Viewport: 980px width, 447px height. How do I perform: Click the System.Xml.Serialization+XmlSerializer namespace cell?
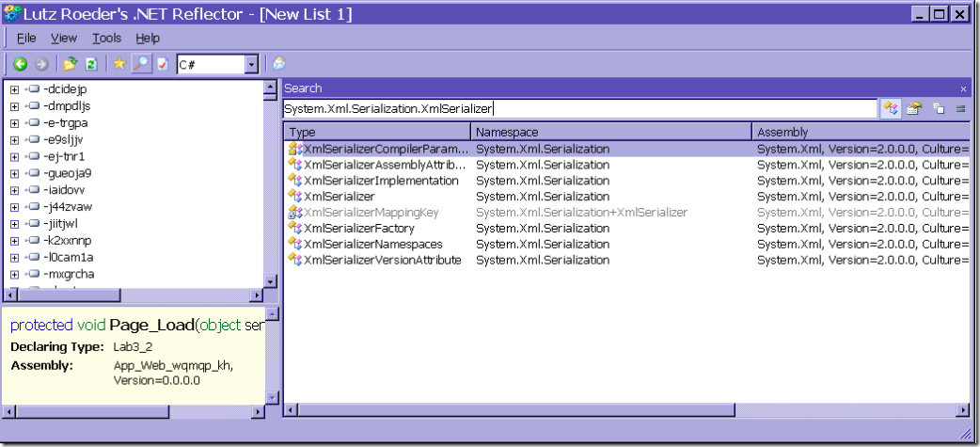point(581,213)
